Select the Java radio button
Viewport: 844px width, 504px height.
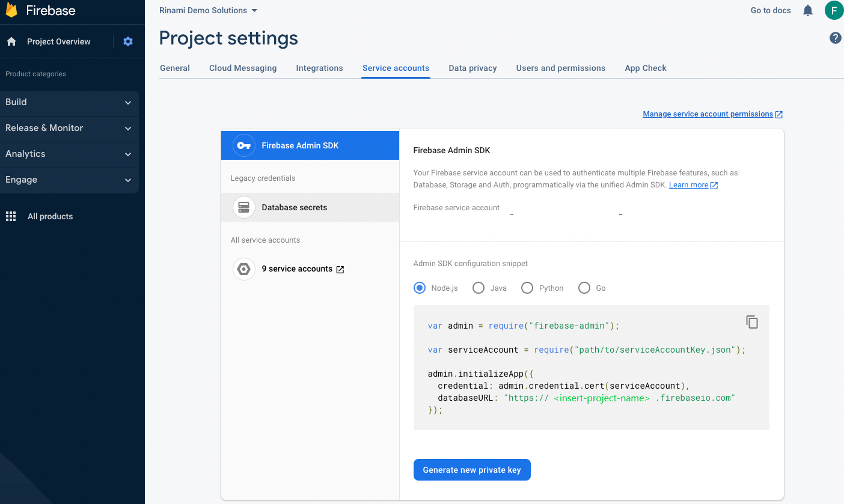coord(479,288)
